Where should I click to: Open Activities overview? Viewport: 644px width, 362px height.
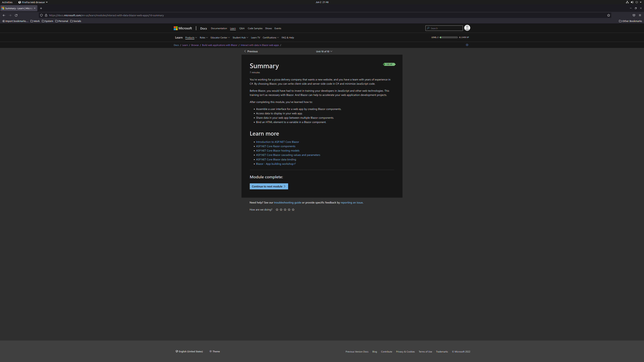(x=7, y=2)
